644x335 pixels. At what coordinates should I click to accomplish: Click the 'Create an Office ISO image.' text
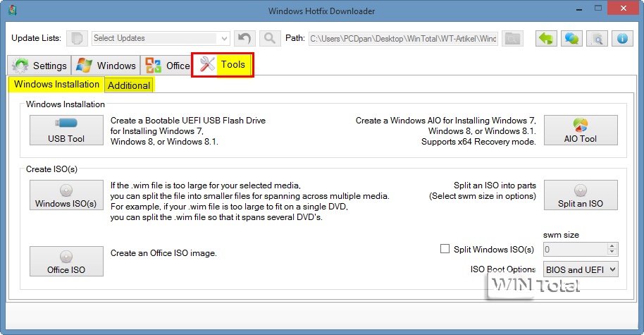tap(163, 253)
